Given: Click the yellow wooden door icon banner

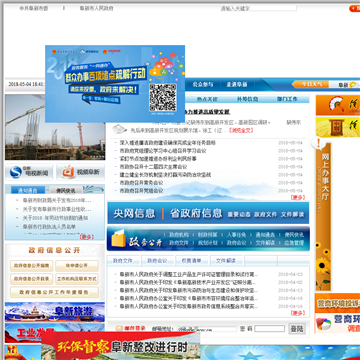Looking at the screenshot, I should [338, 127].
